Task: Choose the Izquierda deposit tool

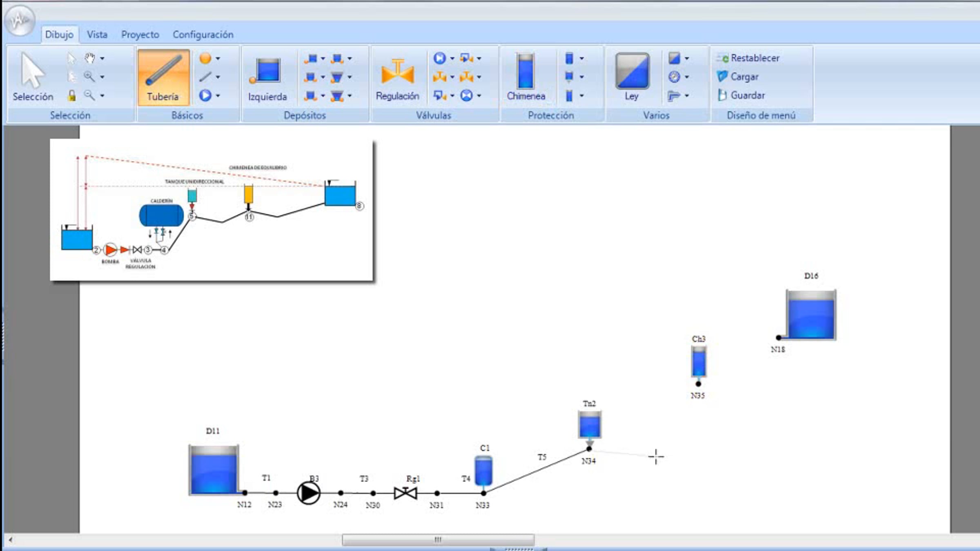Action: 267,78
